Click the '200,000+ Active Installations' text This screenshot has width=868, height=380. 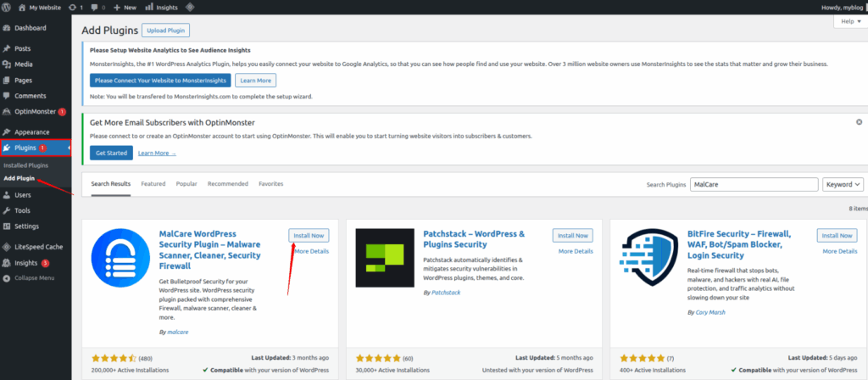point(130,370)
